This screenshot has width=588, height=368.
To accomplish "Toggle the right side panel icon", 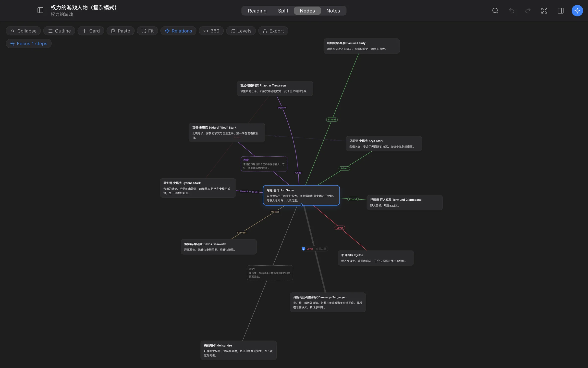I will 561,11.
